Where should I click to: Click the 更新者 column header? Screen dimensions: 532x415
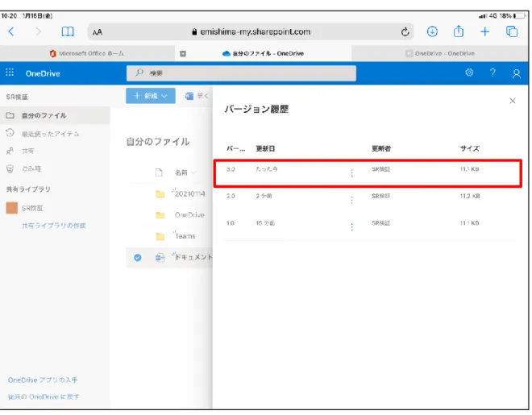click(x=381, y=148)
